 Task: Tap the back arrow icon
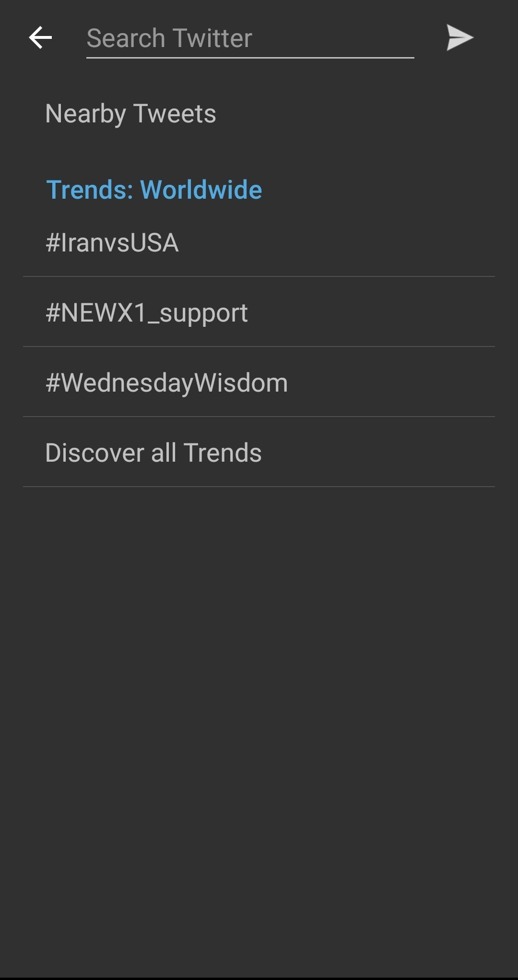(40, 37)
